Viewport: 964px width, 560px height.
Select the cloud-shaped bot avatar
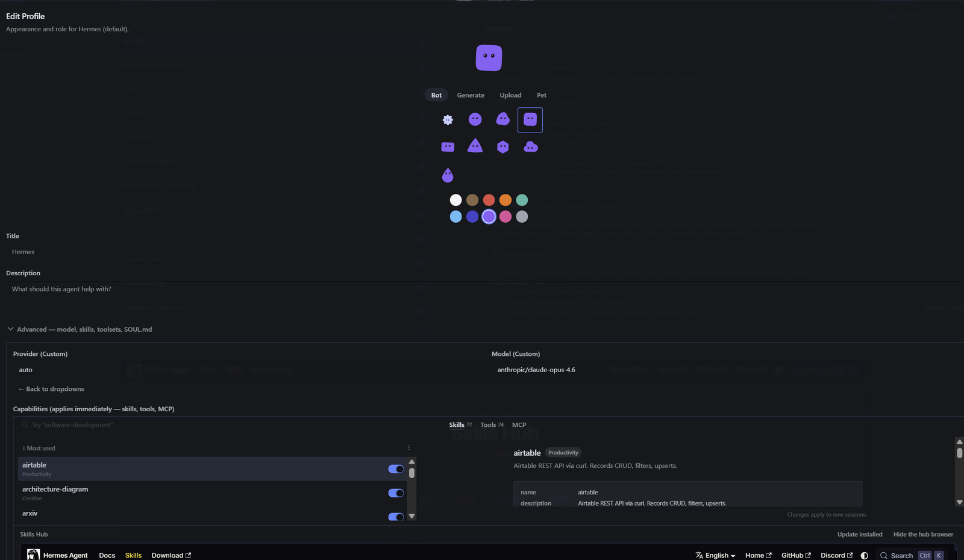531,147
